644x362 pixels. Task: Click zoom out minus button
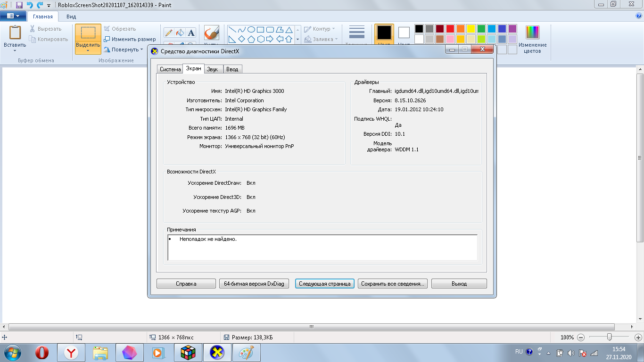click(581, 337)
